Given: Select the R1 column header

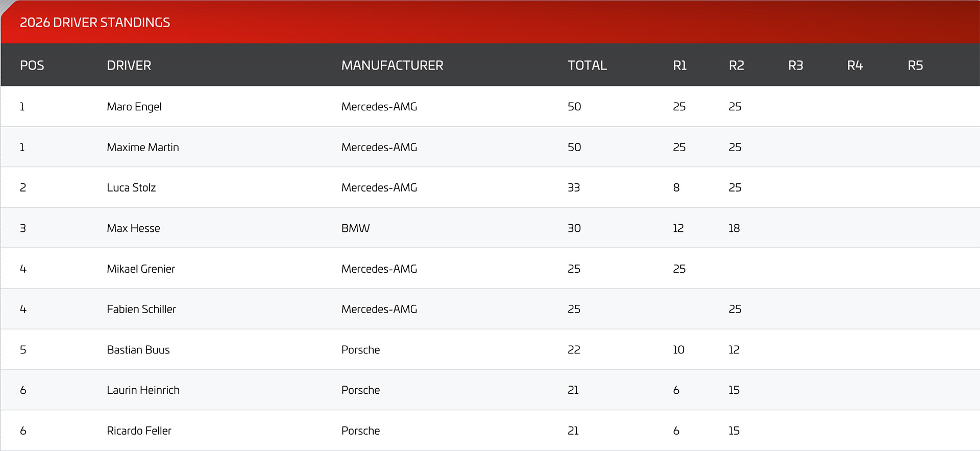Looking at the screenshot, I should 680,65.
